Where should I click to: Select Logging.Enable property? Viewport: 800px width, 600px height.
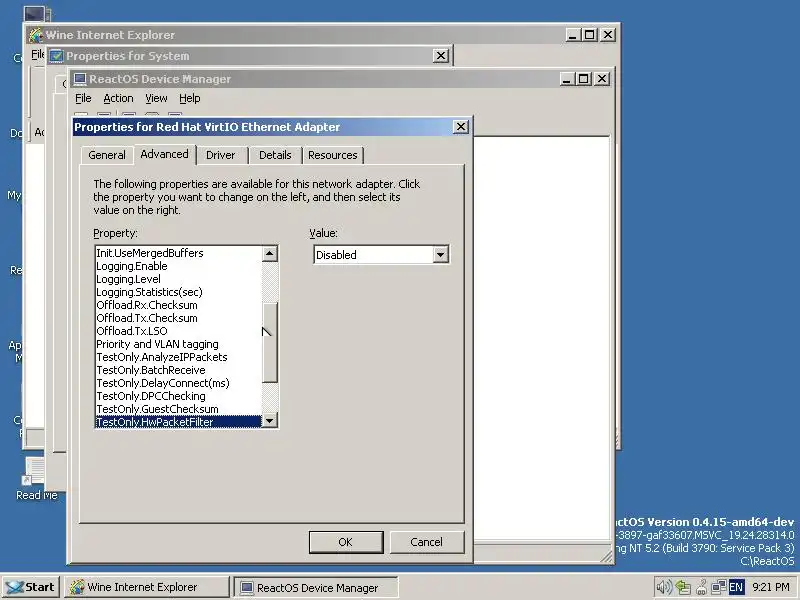(178, 266)
